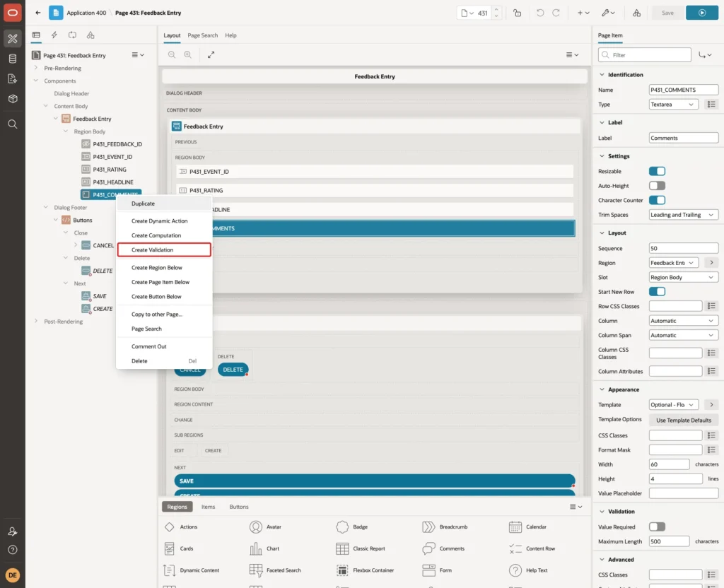Viewport: 724px width, 588px height.
Task: Choose Create Computation menu entry
Action: 164,235
